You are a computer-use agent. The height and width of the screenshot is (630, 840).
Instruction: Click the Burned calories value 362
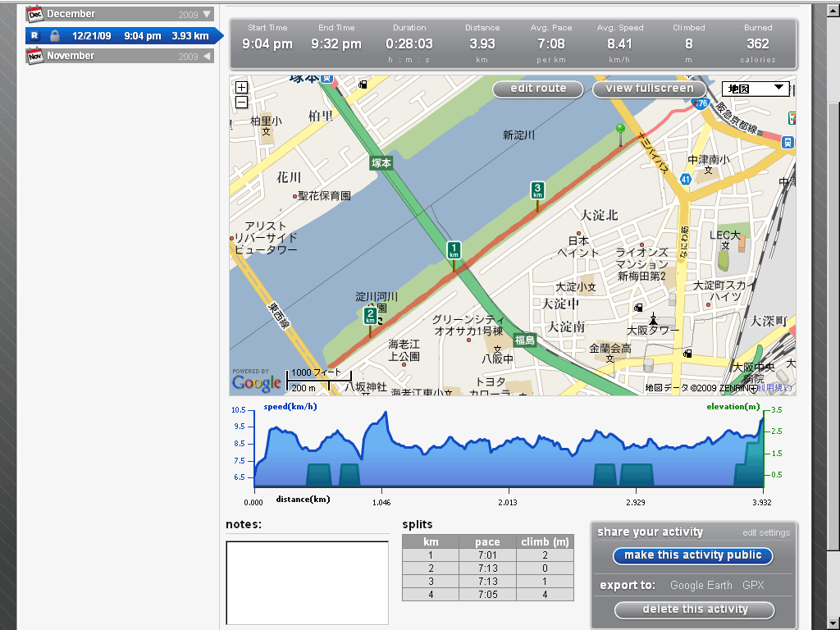tap(757, 44)
